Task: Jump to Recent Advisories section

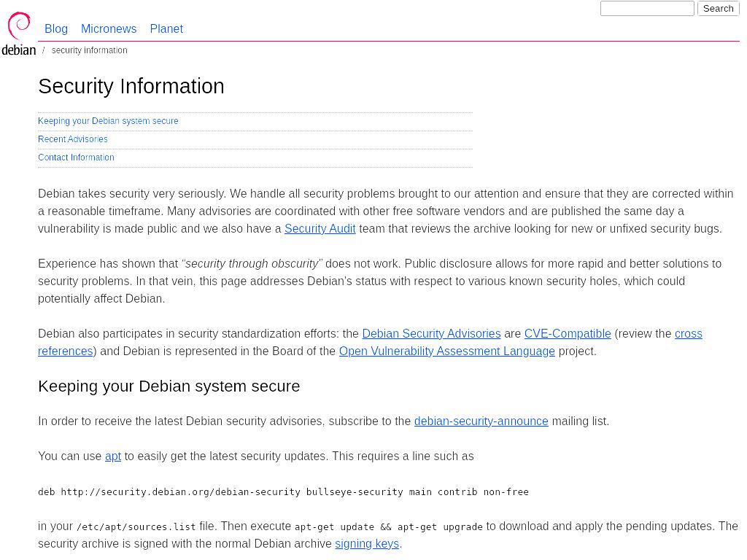Action: 73,139
